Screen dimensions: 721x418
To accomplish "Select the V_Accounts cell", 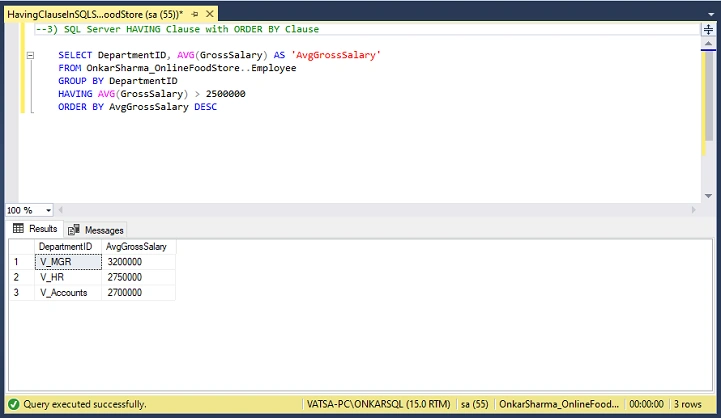I will pyautogui.click(x=68, y=292).
